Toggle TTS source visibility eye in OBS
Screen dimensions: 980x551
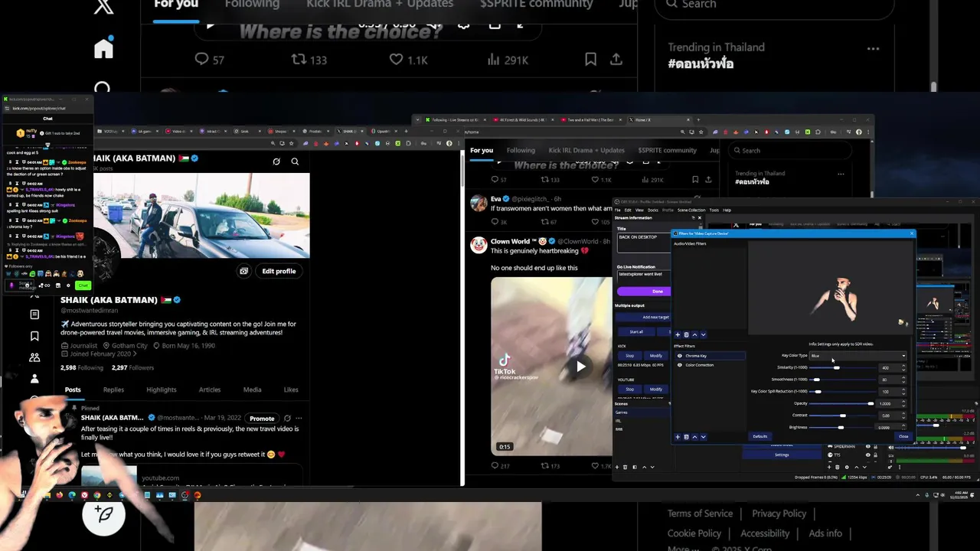pyautogui.click(x=867, y=455)
